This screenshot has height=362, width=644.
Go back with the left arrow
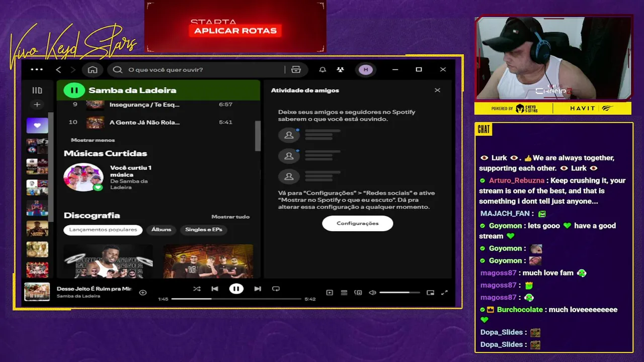pyautogui.click(x=58, y=69)
